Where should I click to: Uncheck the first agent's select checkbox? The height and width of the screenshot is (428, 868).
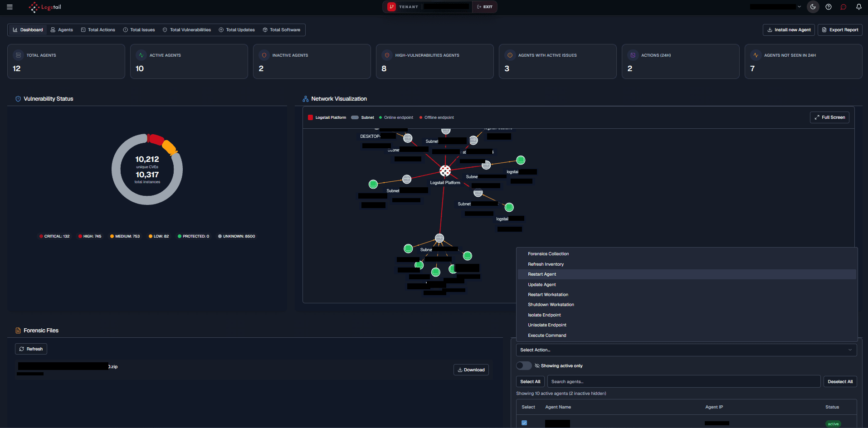click(x=524, y=423)
